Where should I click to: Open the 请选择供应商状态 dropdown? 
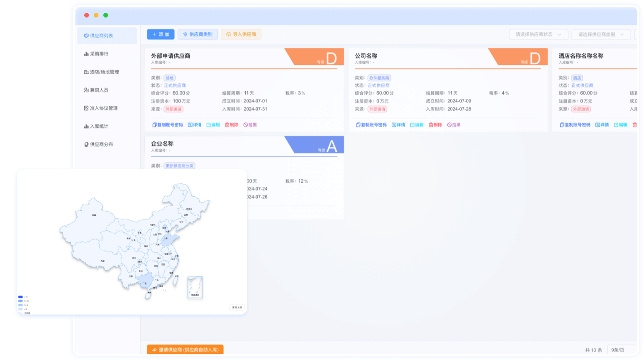coord(538,34)
